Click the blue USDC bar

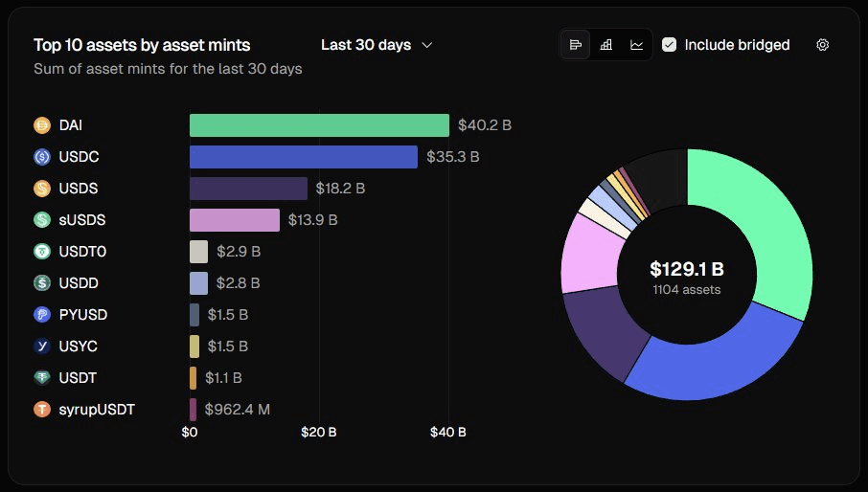pos(303,157)
